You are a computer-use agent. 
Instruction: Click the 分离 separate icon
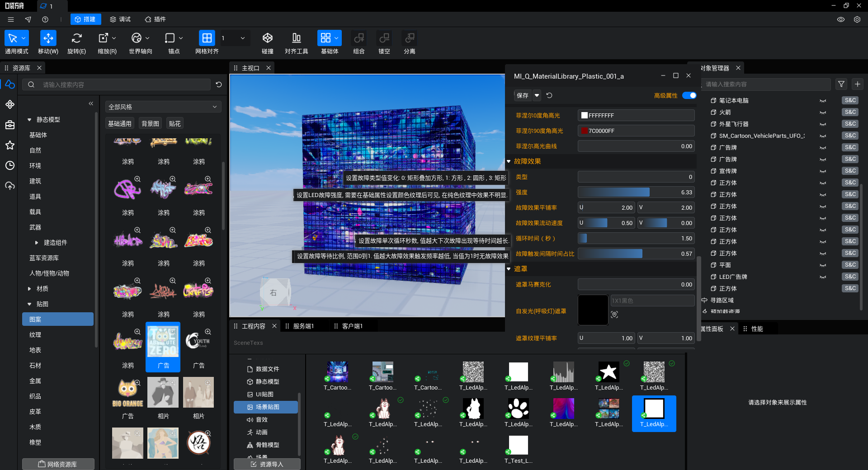pos(410,38)
